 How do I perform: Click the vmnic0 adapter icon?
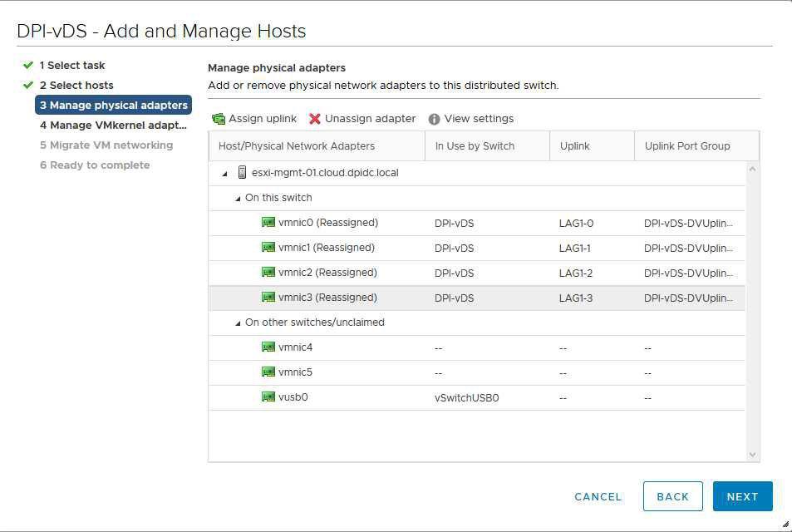point(268,222)
